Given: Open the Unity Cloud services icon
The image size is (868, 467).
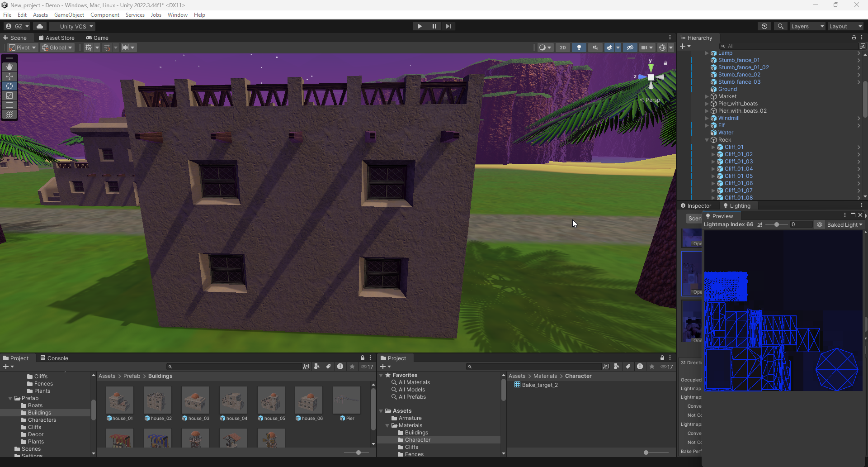Looking at the screenshot, I should [x=40, y=26].
